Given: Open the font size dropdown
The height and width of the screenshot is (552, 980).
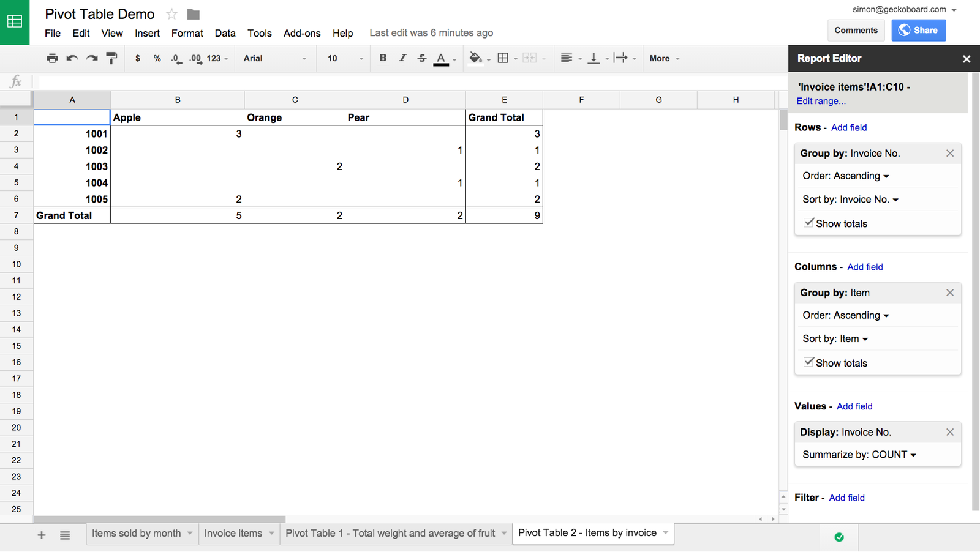Looking at the screenshot, I should coord(343,58).
